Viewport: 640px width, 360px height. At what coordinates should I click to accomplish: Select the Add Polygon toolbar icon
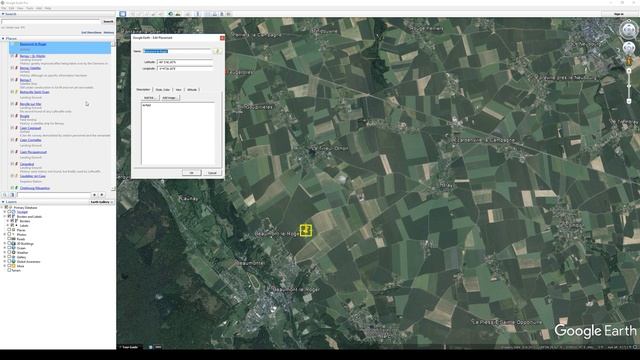139,14
